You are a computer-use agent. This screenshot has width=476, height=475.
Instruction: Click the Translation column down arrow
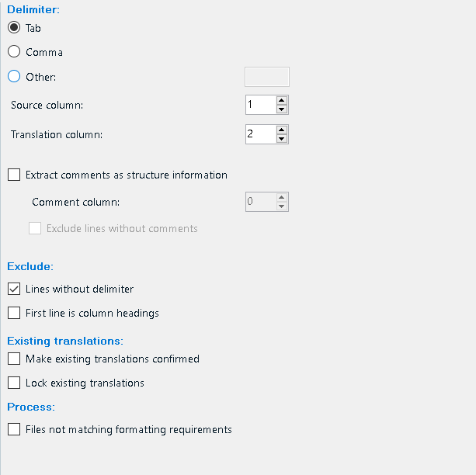tap(282, 139)
